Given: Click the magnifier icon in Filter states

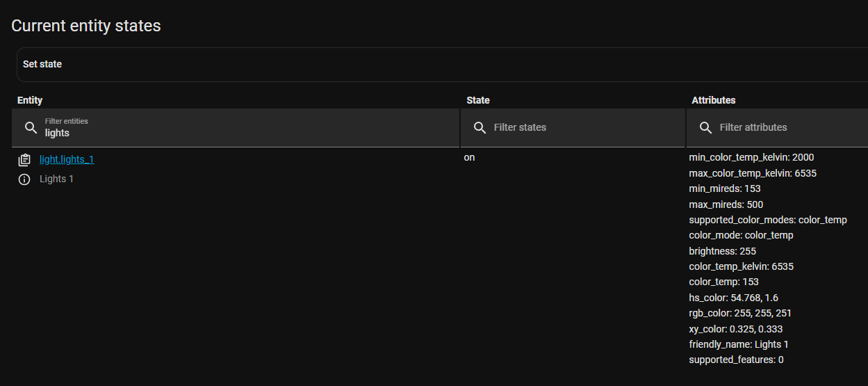Looking at the screenshot, I should click(480, 127).
